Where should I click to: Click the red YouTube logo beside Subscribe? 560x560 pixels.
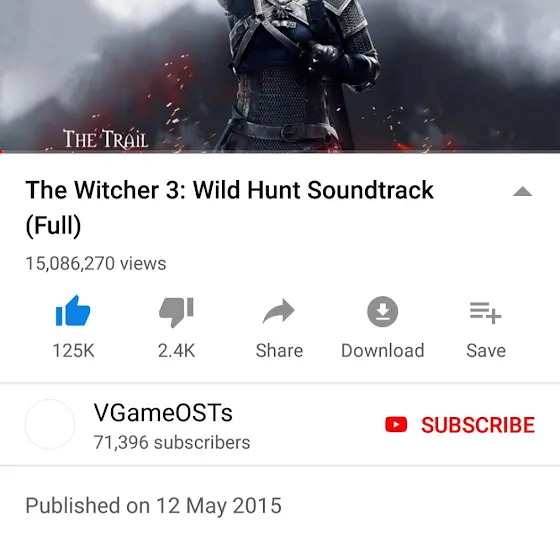(x=396, y=425)
